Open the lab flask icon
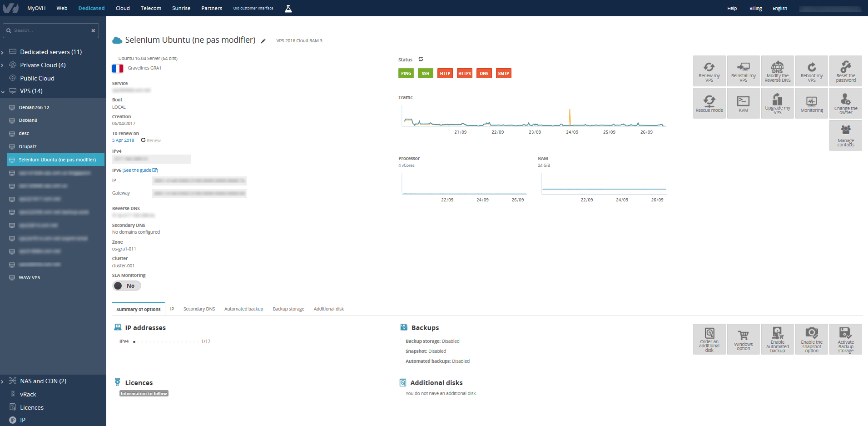This screenshot has width=868, height=426. click(288, 8)
